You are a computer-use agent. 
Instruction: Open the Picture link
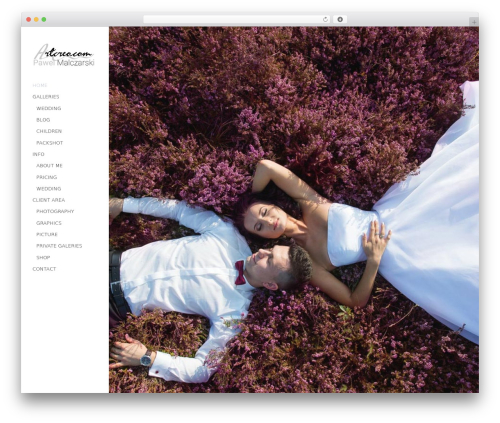47,234
